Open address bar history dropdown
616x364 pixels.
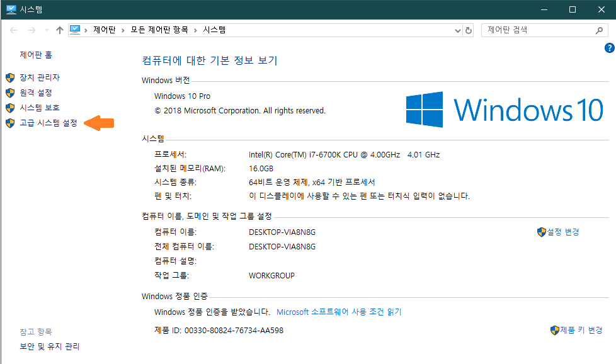(x=458, y=30)
